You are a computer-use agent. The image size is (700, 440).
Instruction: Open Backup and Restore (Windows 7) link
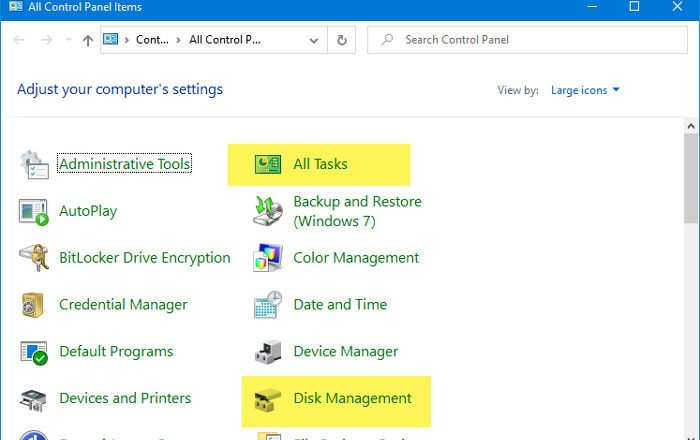(357, 211)
